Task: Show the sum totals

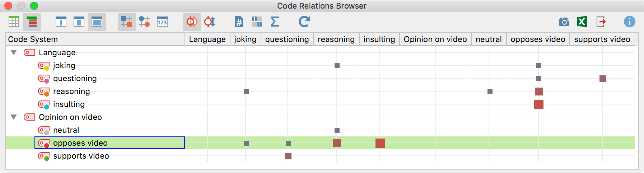Action: [x=275, y=22]
